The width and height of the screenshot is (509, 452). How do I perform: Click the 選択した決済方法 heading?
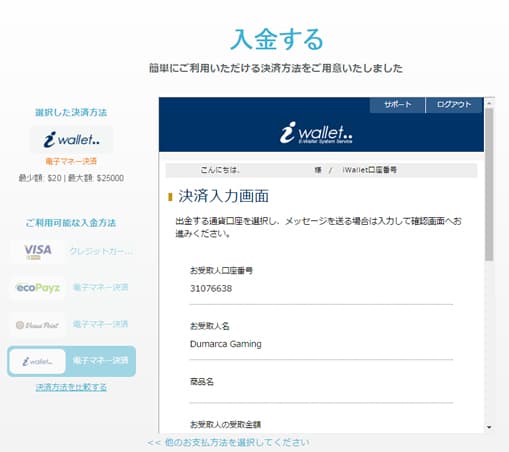(71, 112)
